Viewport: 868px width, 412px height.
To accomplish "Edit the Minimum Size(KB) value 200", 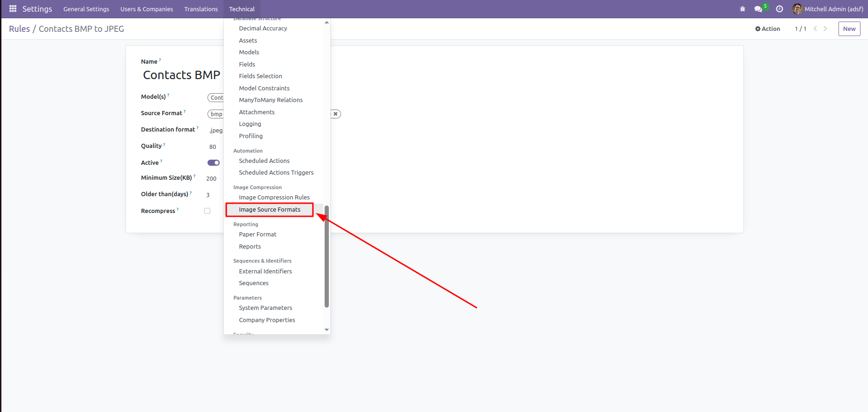I will (211, 178).
